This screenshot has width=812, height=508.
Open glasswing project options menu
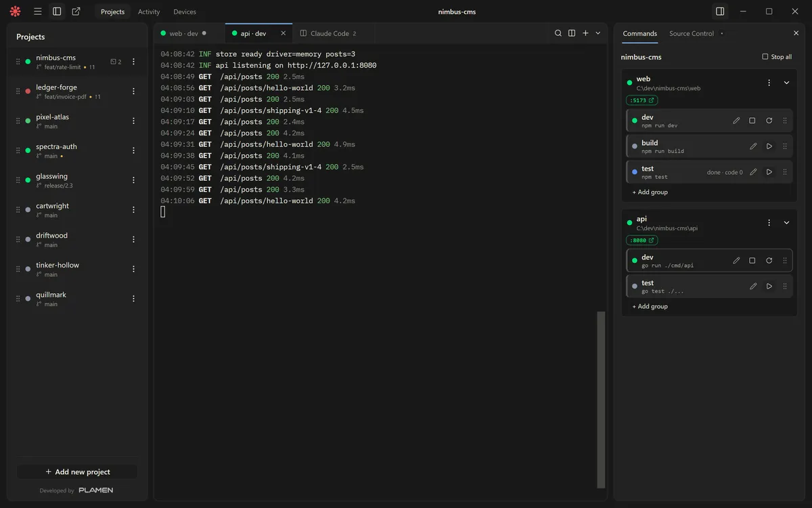tap(133, 180)
